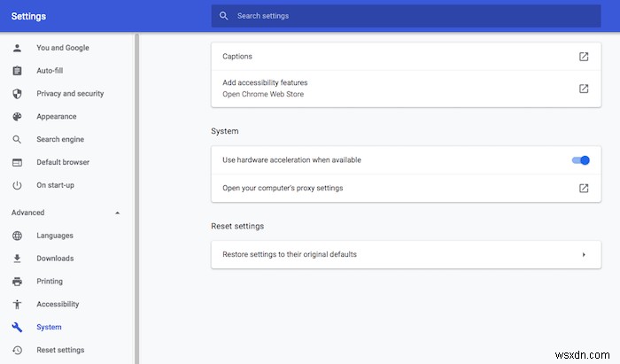
Task: Click the proxy settings external link icon
Action: [x=584, y=188]
